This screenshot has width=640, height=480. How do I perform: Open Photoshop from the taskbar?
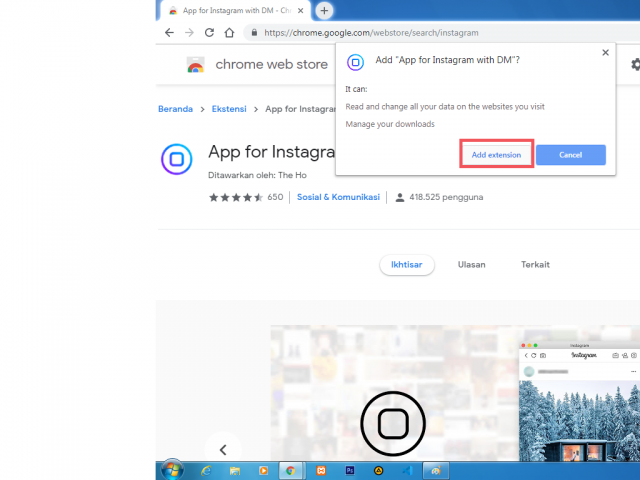[350, 471]
